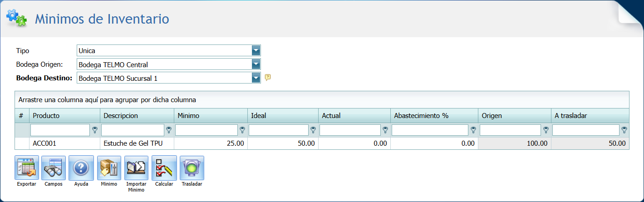
Task: Click the Minimo icon button
Action: pyautogui.click(x=109, y=168)
